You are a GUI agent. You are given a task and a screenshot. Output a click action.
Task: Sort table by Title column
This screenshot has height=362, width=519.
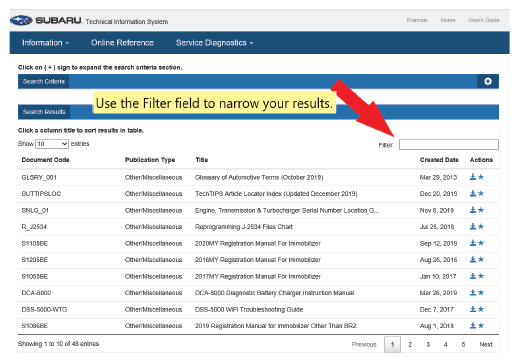tap(202, 160)
